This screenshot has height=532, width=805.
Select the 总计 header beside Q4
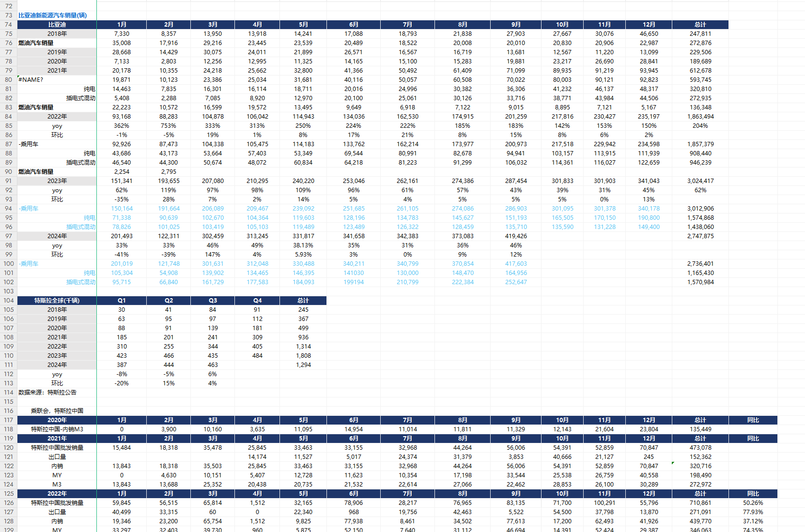point(303,301)
